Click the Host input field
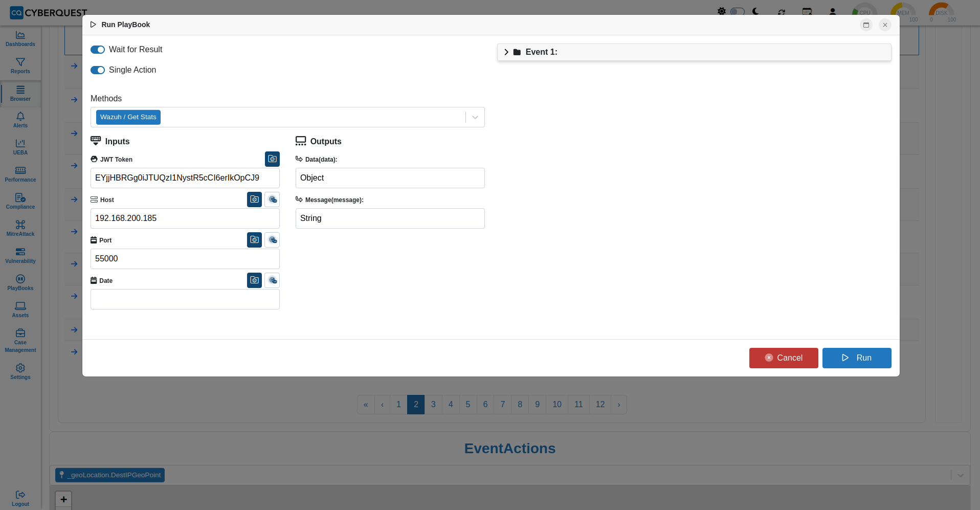The height and width of the screenshot is (510, 980). [x=185, y=218]
